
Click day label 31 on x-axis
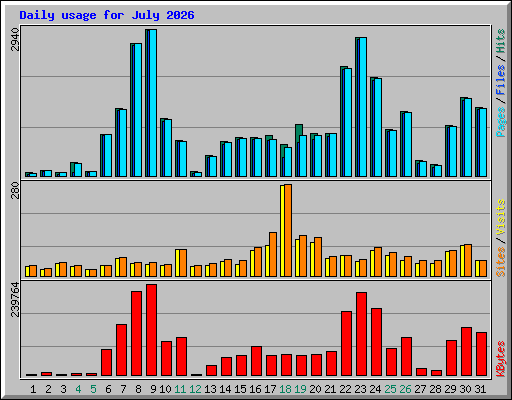tap(480, 389)
